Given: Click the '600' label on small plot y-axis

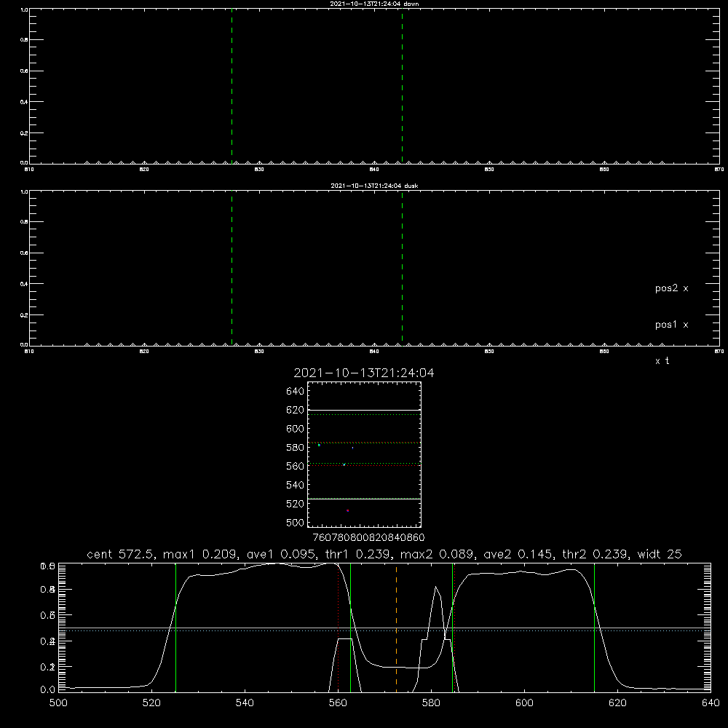Looking at the screenshot, I should click(296, 429).
